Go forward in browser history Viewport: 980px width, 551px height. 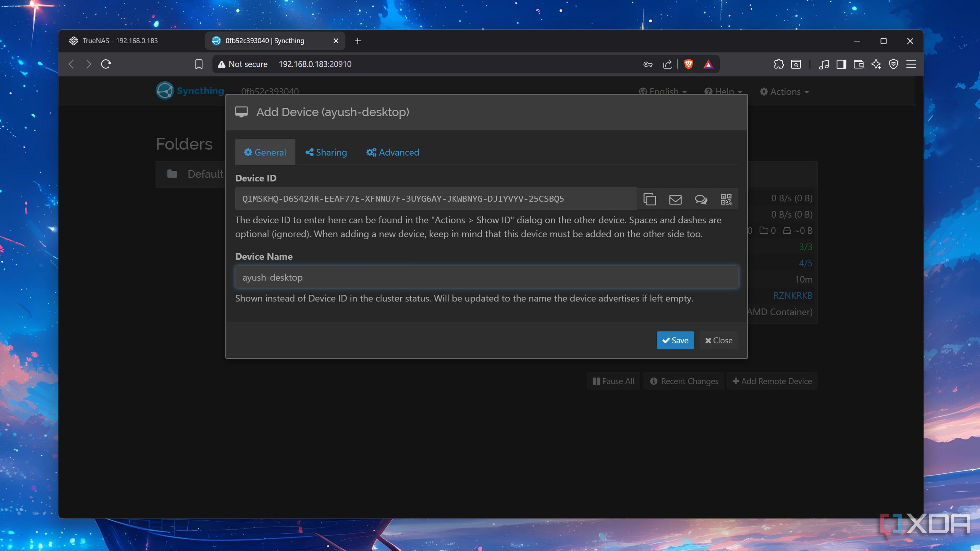89,64
